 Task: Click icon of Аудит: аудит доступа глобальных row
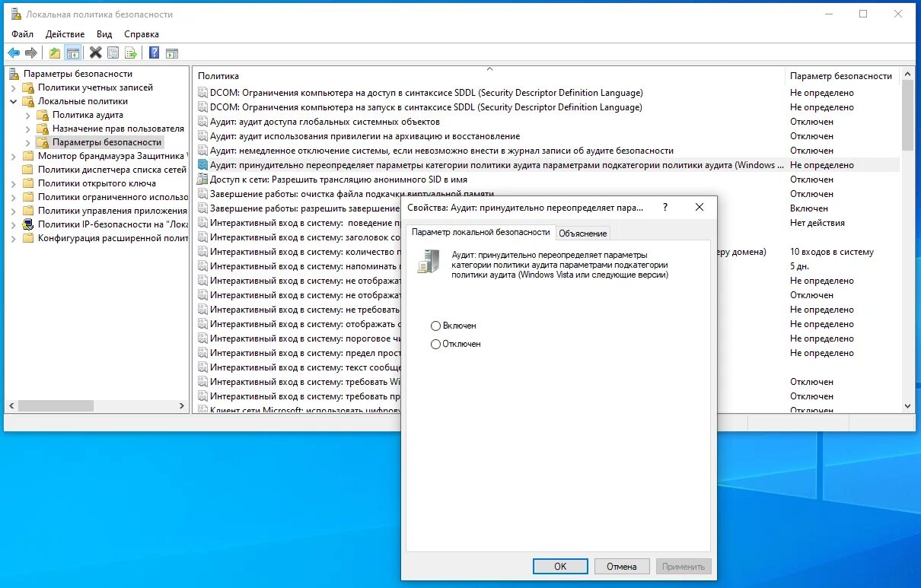[x=202, y=122]
